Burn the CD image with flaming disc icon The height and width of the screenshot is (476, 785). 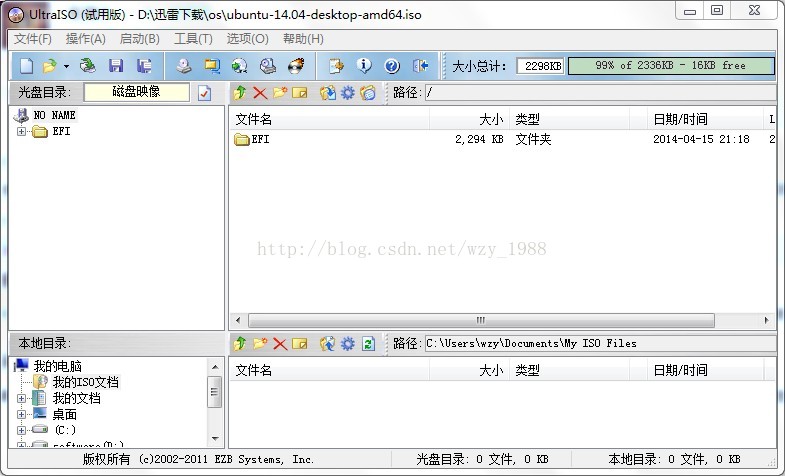coord(296,66)
